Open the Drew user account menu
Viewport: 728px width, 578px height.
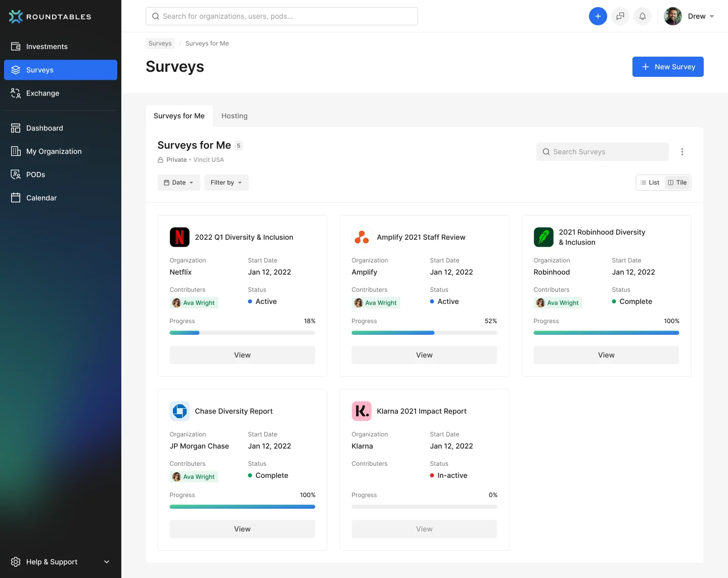point(689,16)
